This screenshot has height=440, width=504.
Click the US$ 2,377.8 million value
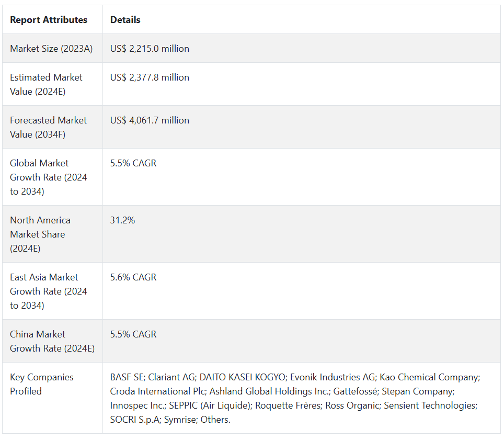pyautogui.click(x=150, y=77)
